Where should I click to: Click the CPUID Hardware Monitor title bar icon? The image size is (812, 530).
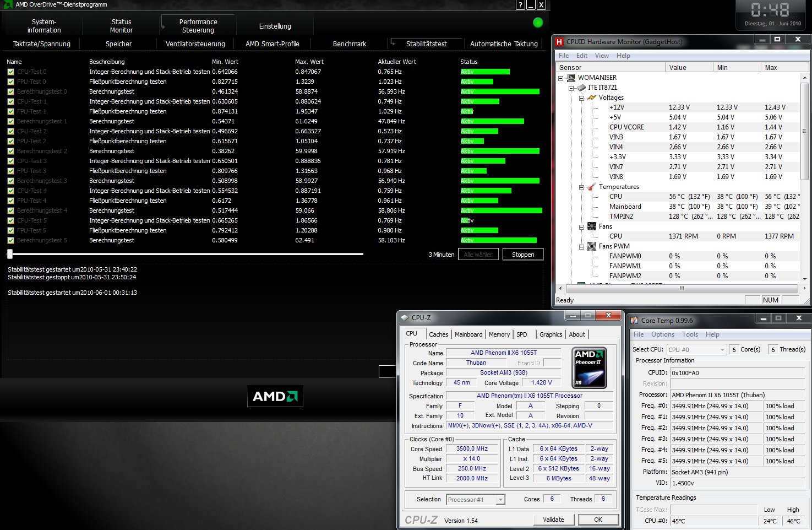point(559,42)
